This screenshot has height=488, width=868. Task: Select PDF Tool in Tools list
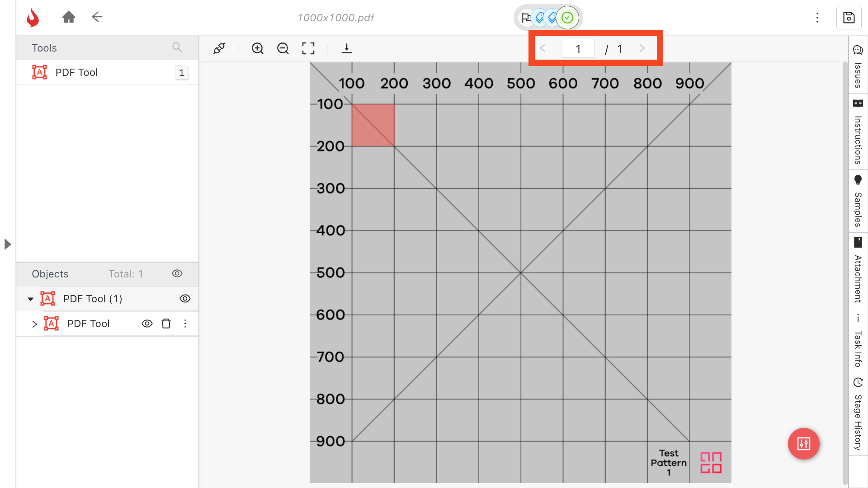pos(76,72)
